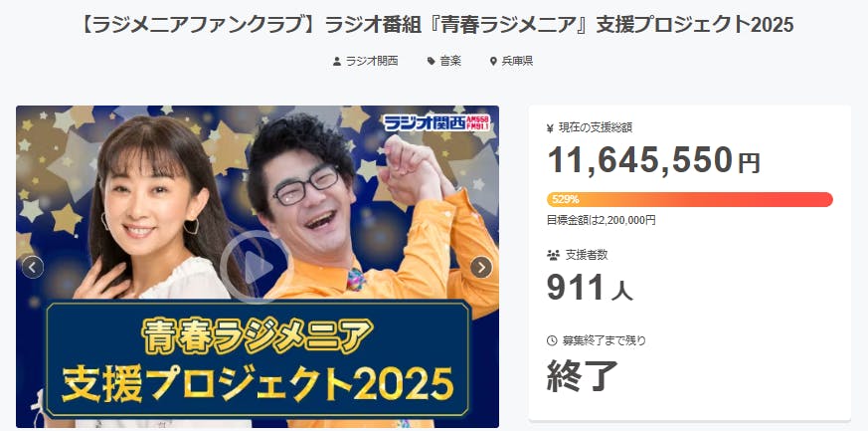The image size is (868, 431).
Task: Click the supporter count 911人
Action: coord(590,288)
